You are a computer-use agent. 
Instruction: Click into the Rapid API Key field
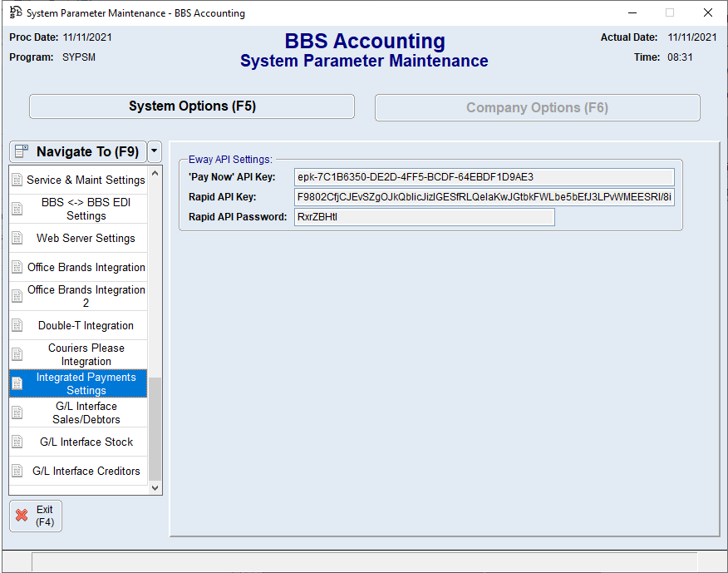[x=484, y=197]
